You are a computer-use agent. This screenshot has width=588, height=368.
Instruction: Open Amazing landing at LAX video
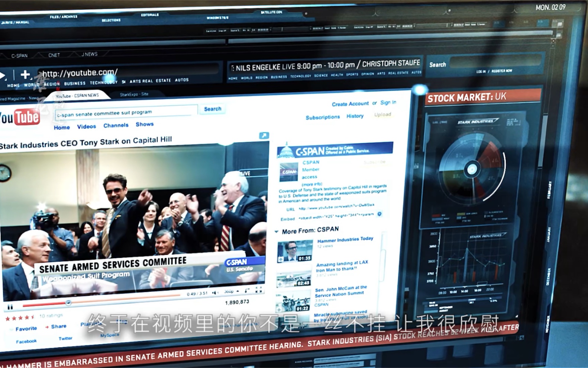click(342, 266)
